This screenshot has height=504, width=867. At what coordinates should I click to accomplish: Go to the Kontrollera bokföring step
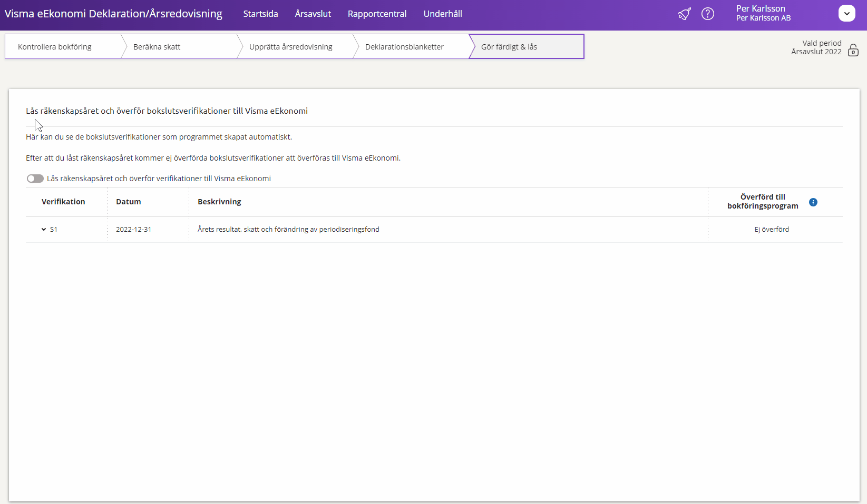point(55,47)
